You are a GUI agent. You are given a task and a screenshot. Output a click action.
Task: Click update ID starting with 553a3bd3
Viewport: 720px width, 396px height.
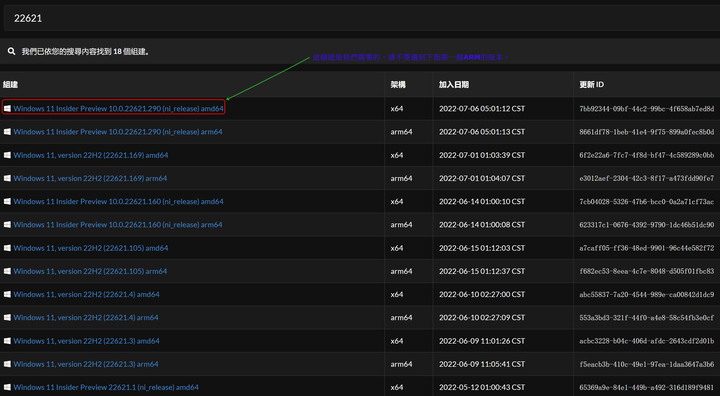point(647,317)
